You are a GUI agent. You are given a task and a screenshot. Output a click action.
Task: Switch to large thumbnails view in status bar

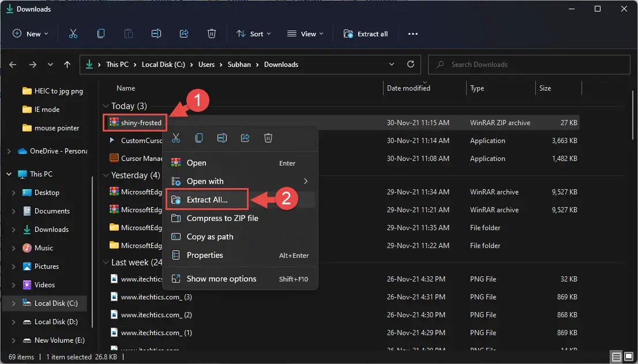coord(629,357)
